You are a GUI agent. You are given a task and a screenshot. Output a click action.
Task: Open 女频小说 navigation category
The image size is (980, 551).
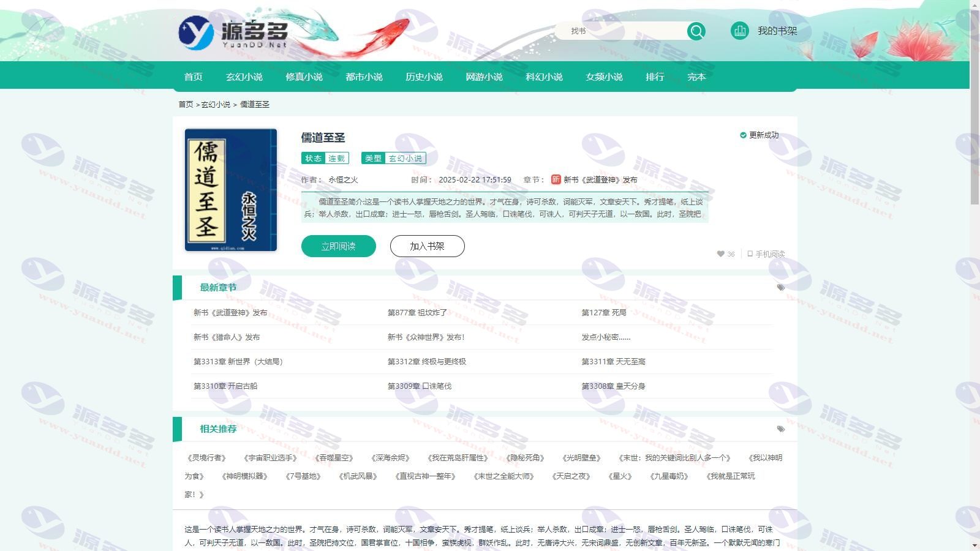(605, 77)
